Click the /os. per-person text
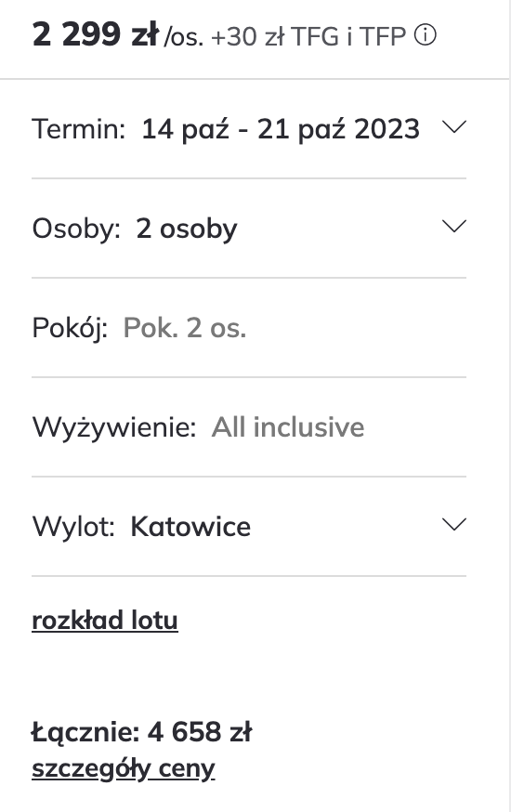The image size is (511, 812). (x=184, y=37)
